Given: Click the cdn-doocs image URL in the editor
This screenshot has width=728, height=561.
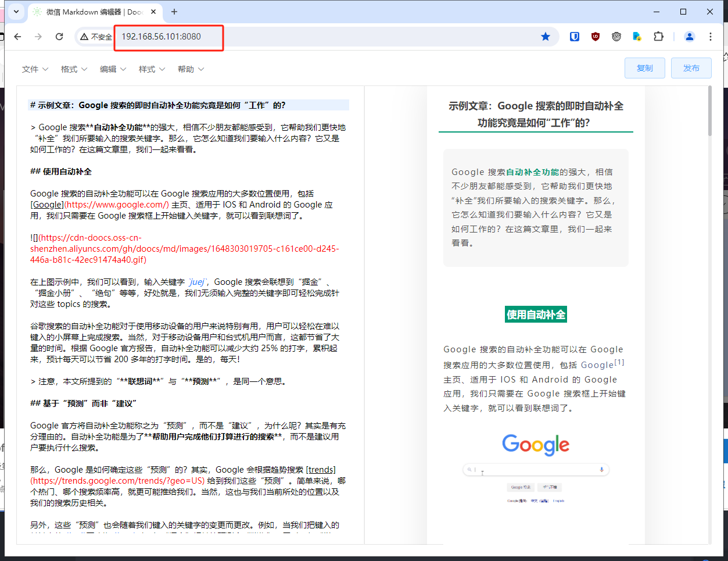Looking at the screenshot, I should coord(185,249).
